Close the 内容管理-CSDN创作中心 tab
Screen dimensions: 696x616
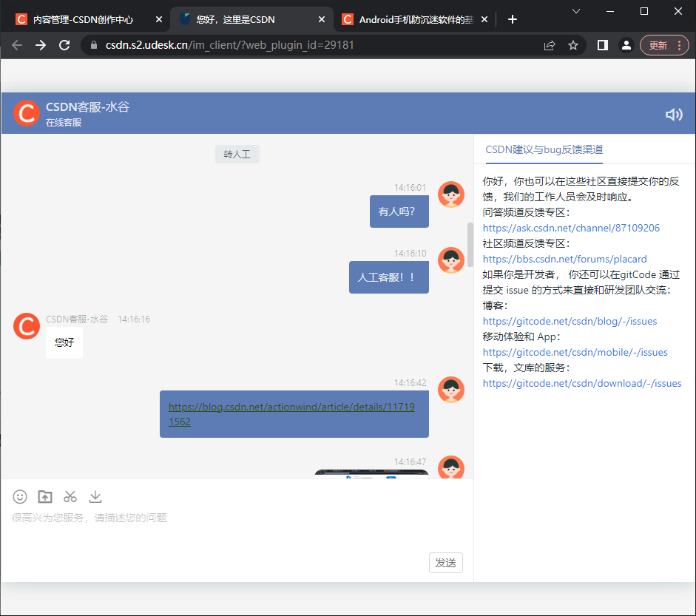[159, 19]
